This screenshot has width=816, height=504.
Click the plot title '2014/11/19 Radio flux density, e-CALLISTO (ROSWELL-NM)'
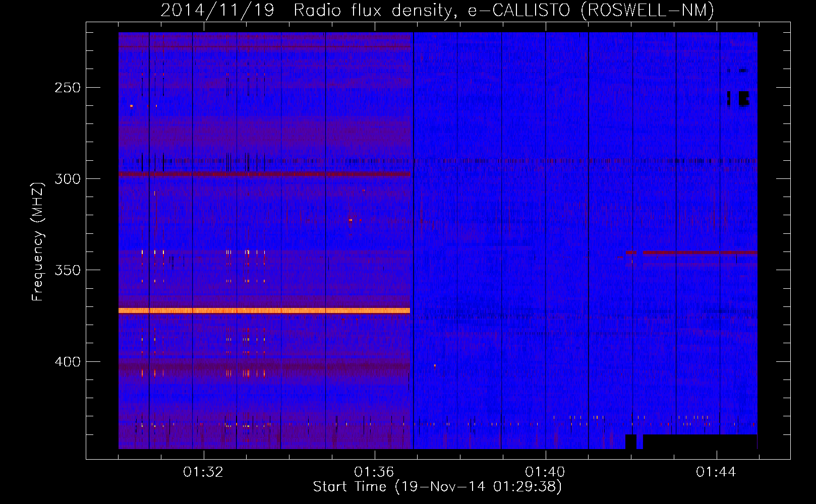click(x=437, y=10)
